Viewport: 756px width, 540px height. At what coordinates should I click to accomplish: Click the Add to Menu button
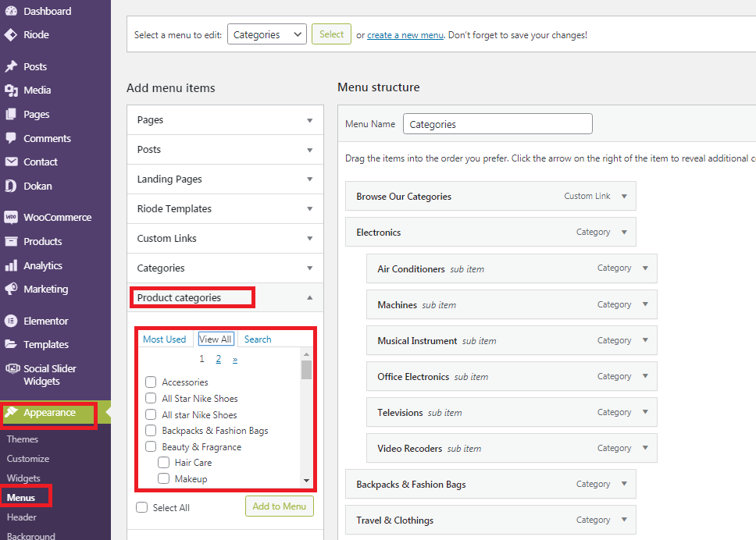[x=279, y=506]
